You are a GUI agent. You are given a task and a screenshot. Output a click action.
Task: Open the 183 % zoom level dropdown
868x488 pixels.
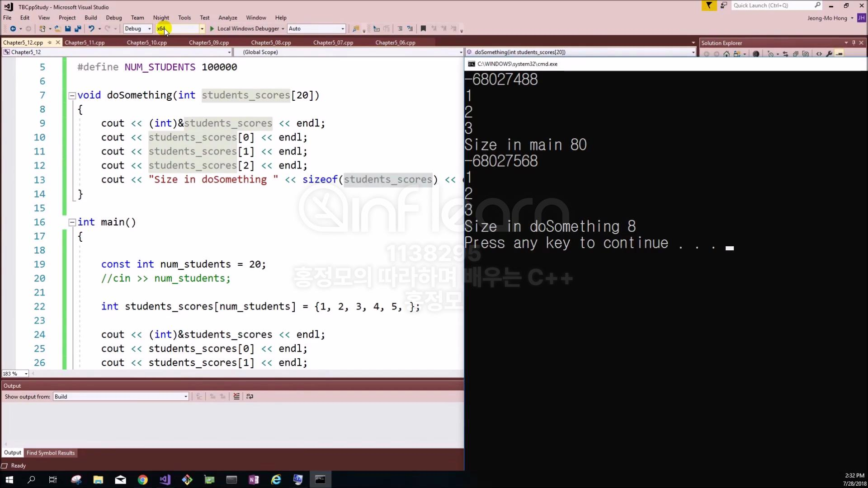26,374
